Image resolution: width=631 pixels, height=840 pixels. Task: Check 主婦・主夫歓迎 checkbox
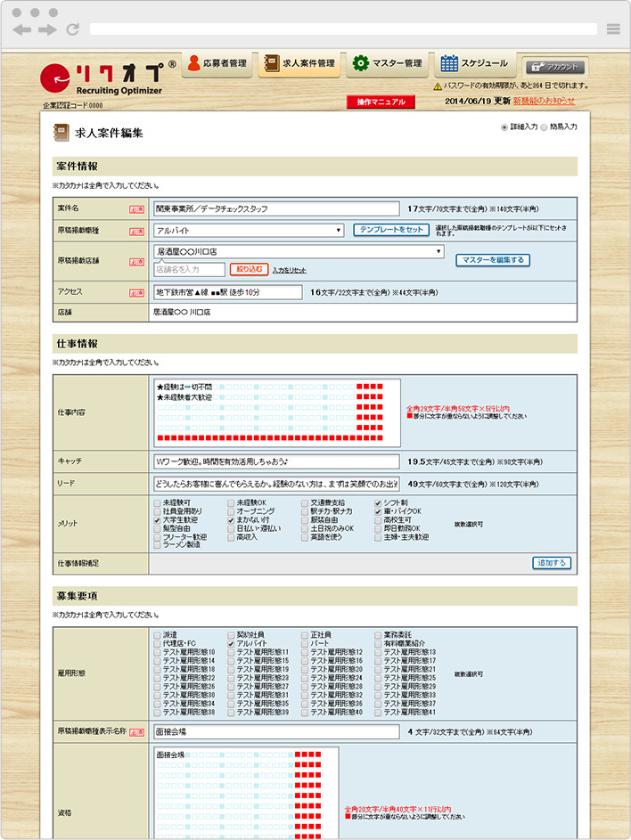[x=378, y=537]
